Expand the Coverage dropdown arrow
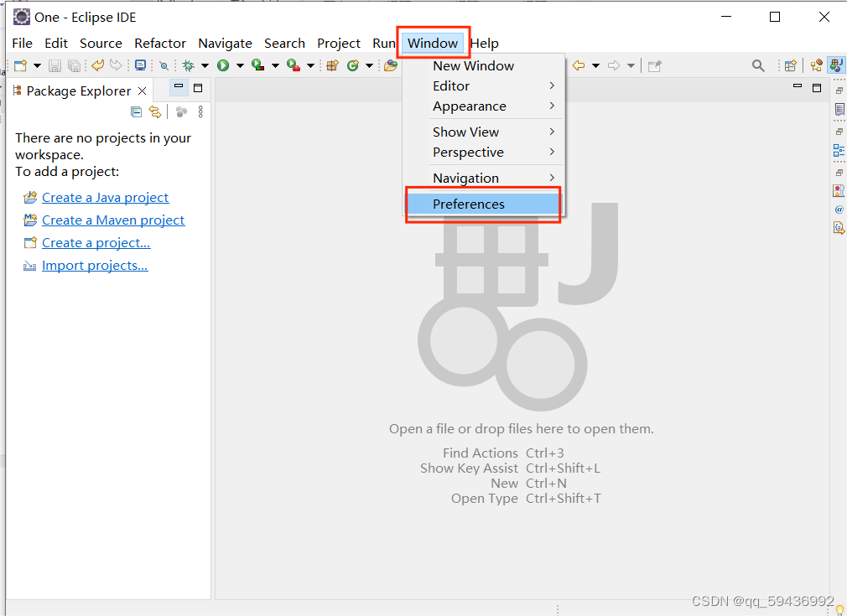 pos(275,66)
